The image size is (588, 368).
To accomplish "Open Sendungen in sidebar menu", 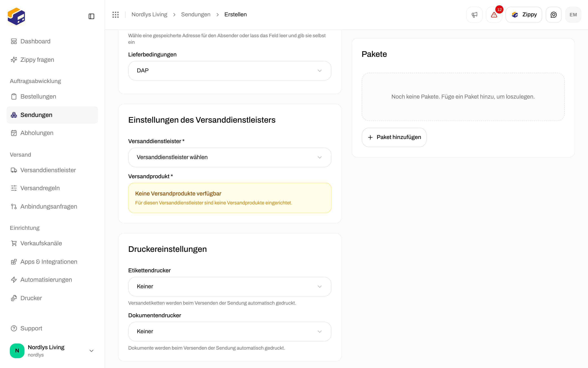I will coord(52,115).
